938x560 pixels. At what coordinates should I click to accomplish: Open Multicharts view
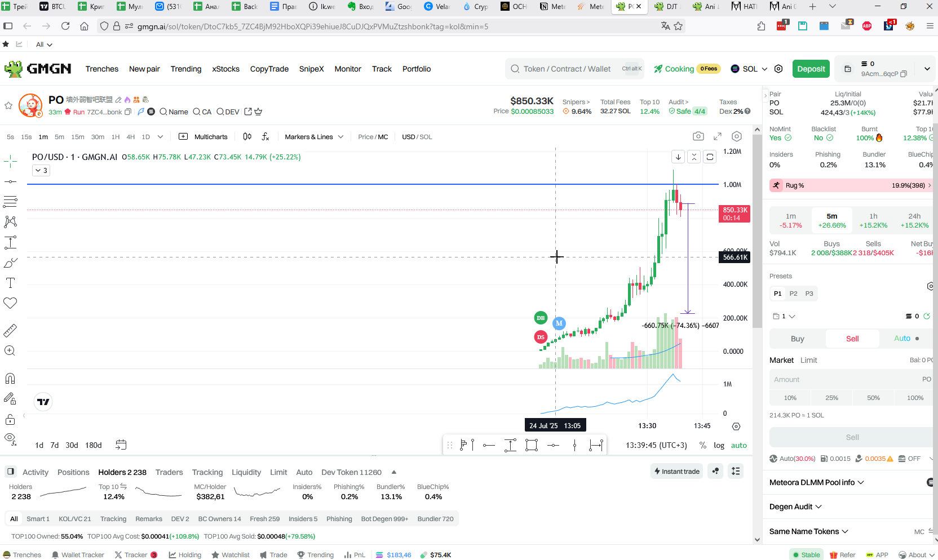(203, 137)
